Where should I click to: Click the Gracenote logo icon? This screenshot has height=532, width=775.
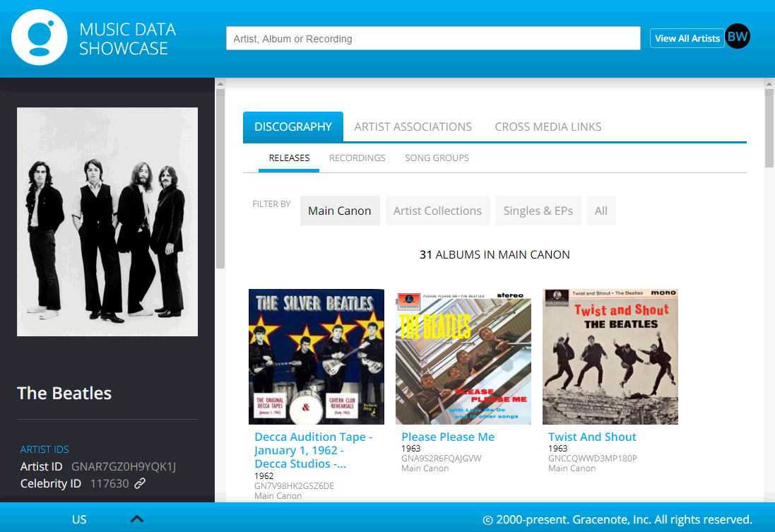[40, 38]
